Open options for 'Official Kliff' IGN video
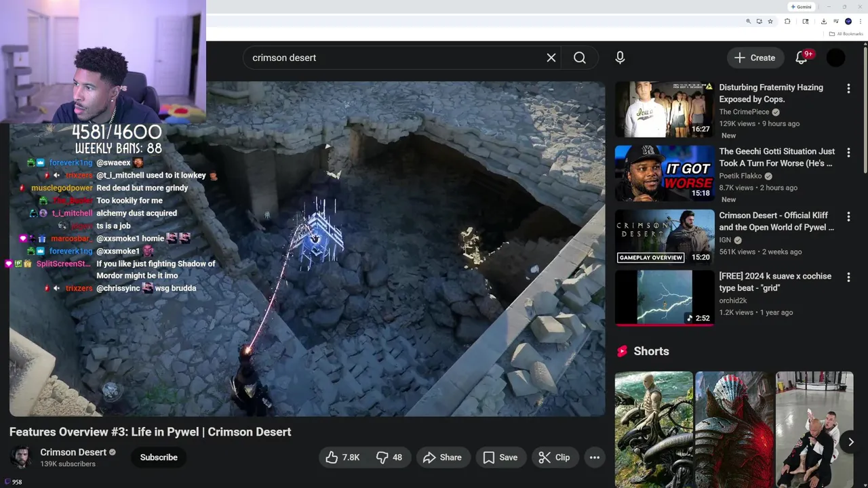Screen dimensions: 868x488 click(848, 217)
